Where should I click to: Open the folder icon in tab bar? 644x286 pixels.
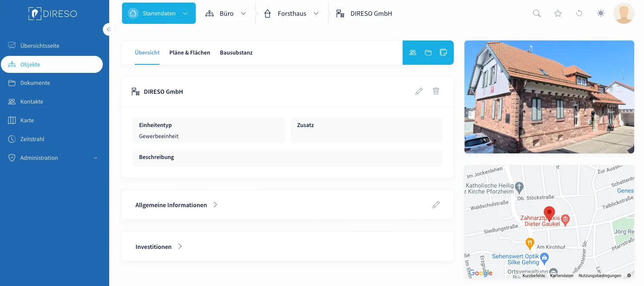pos(428,52)
